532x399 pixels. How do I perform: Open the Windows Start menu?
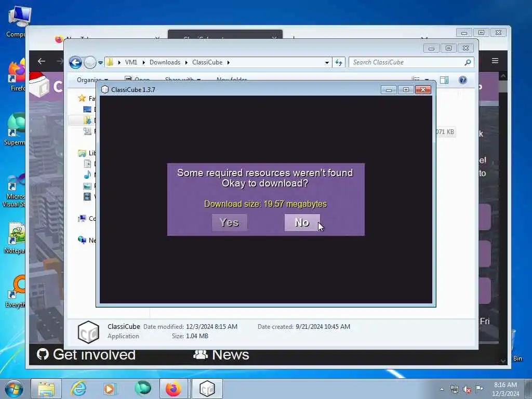point(14,389)
